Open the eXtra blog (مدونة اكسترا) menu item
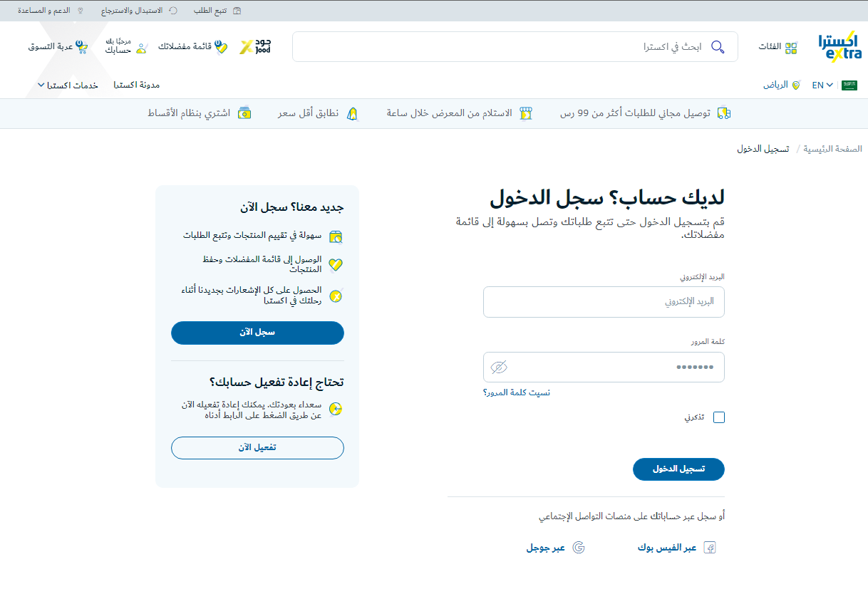This screenshot has width=868, height=589. point(137,85)
